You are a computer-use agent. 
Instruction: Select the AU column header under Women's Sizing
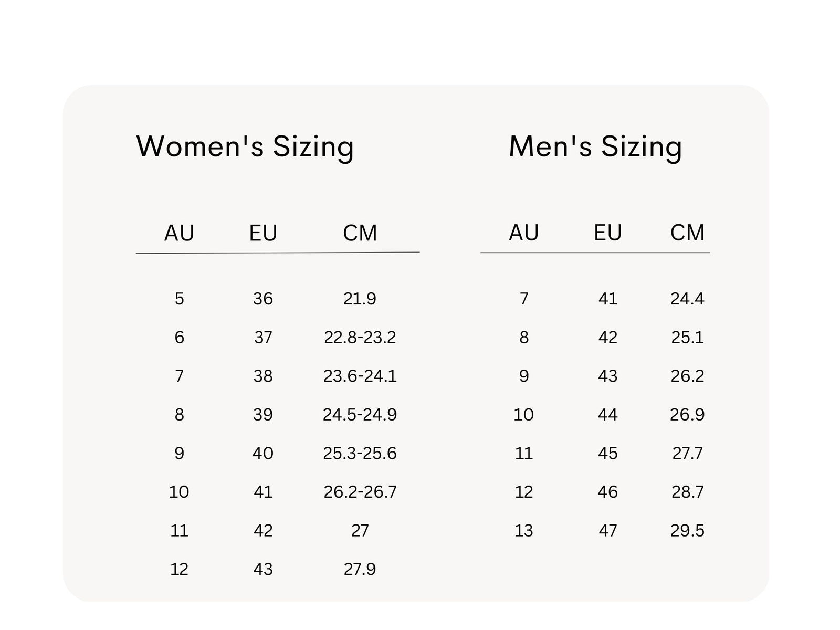point(179,233)
